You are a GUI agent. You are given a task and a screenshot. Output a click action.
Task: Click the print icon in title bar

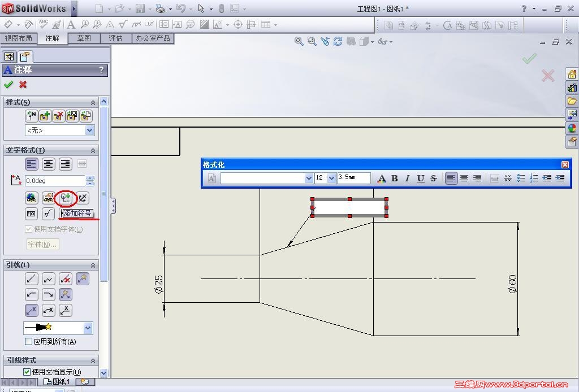point(160,8)
